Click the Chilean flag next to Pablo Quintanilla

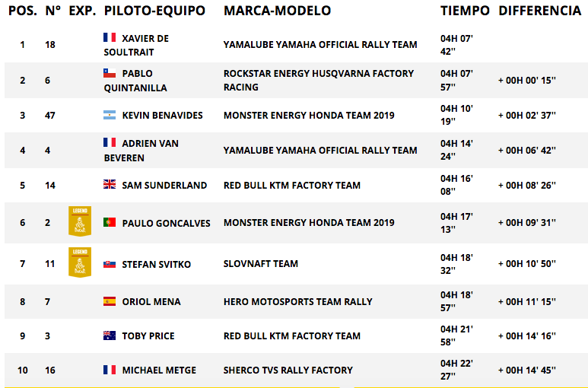[x=110, y=73]
